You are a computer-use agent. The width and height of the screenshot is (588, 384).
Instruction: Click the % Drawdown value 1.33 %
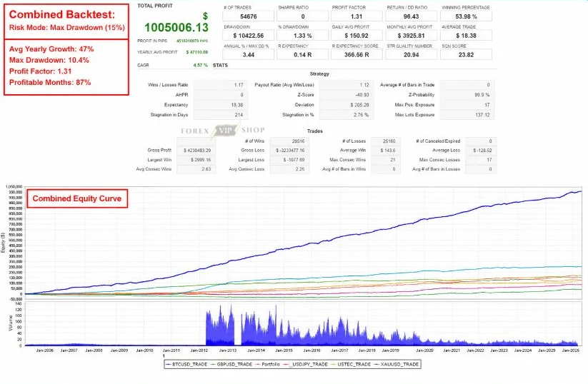pyautogui.click(x=303, y=36)
